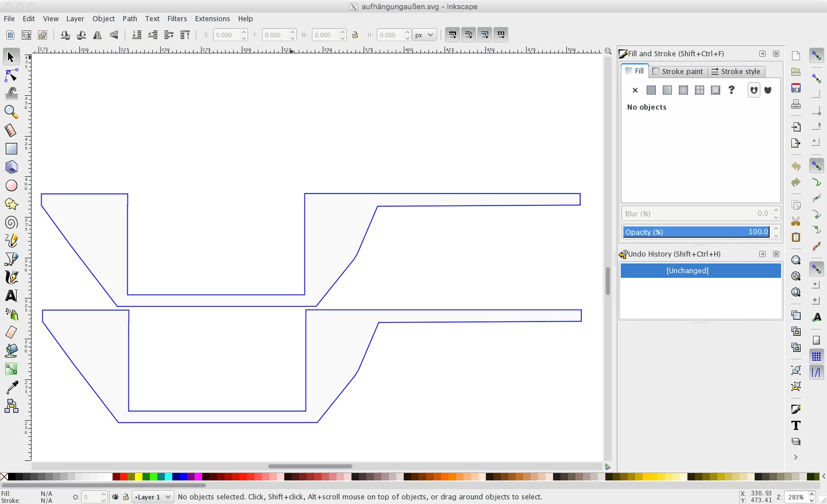Image resolution: width=827 pixels, height=504 pixels.
Task: Switch to the Stroke paint tab
Action: click(x=678, y=72)
